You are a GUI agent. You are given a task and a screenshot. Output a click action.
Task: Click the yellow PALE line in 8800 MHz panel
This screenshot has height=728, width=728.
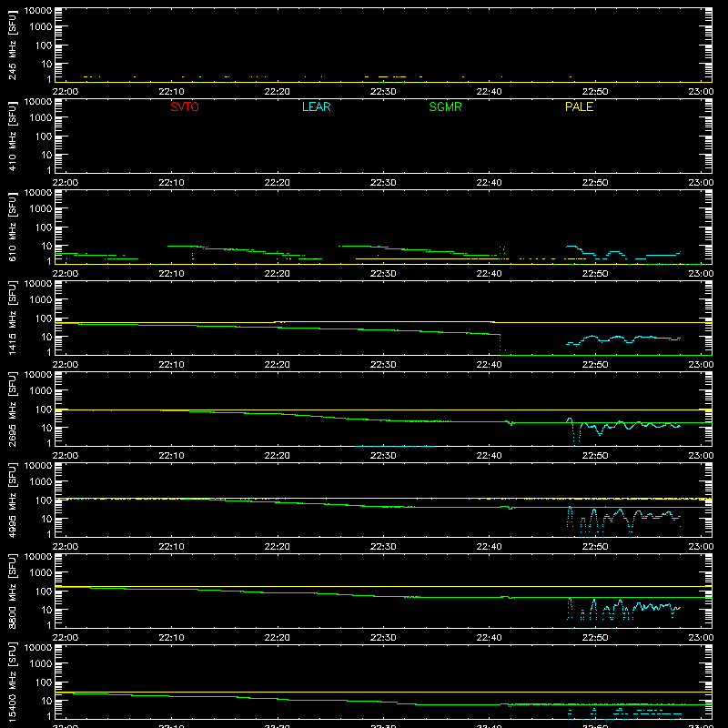(x=383, y=586)
